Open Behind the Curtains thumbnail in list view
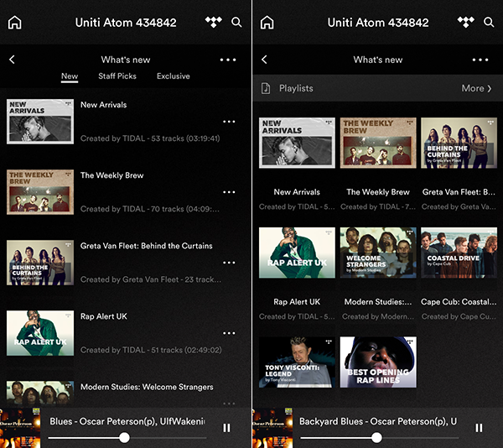This screenshot has width=503, height=448. [40, 263]
